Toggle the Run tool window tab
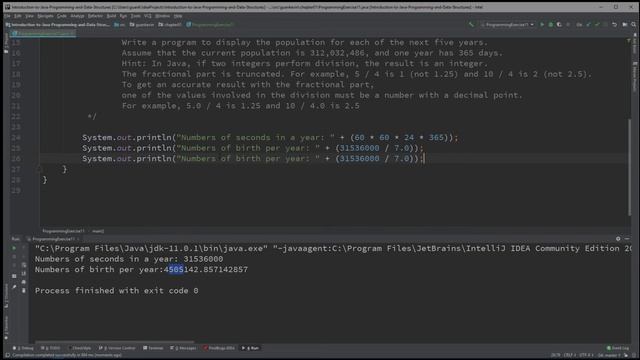This screenshot has height=360, width=640. click(251, 348)
